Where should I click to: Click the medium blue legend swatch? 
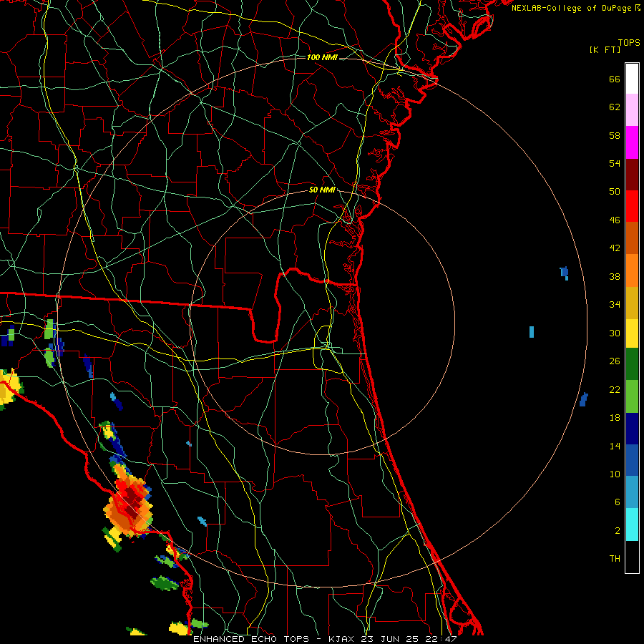[632, 460]
